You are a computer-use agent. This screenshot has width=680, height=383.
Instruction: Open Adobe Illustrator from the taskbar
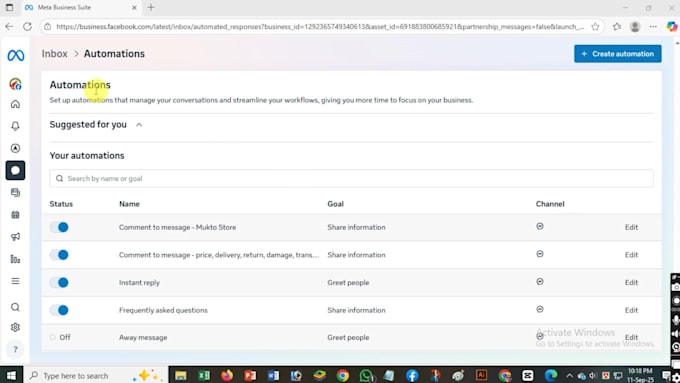(x=481, y=375)
